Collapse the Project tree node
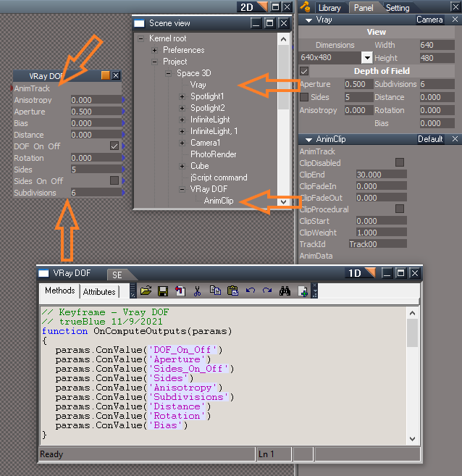Screen dimensions: 462x476 point(154,62)
